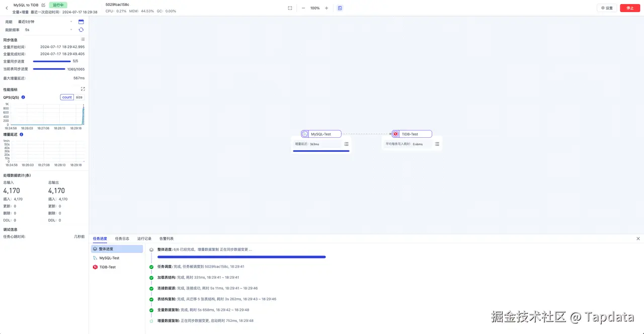Click the spinner icon beside 增量数据复制

(151, 321)
